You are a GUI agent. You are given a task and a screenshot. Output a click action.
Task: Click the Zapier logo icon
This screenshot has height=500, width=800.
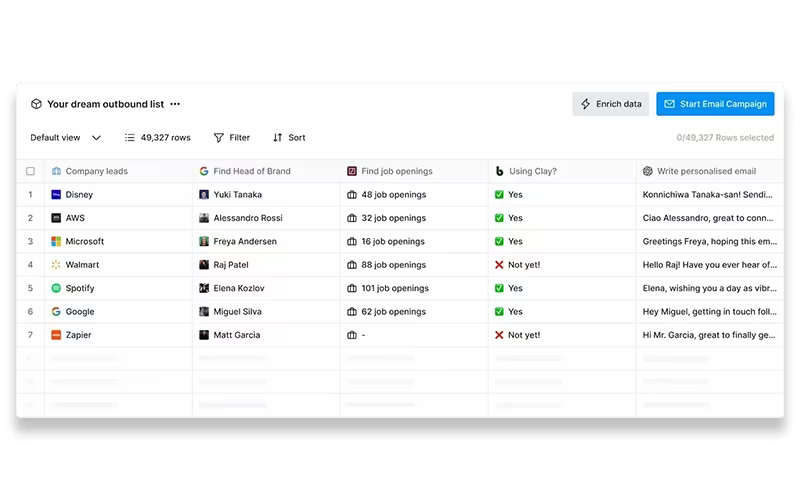[56, 335]
